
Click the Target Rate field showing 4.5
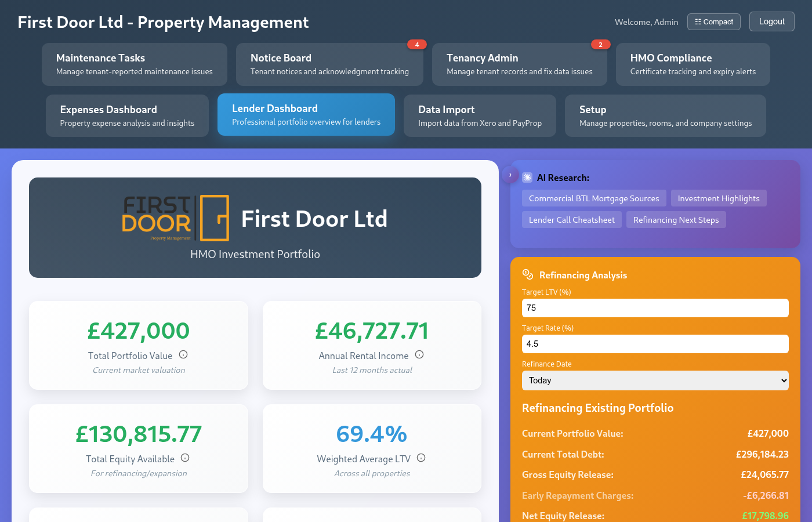click(x=655, y=343)
